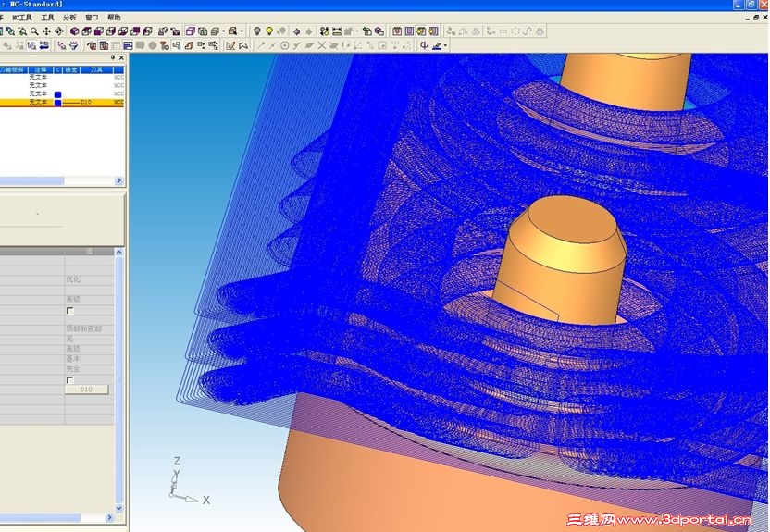The height and width of the screenshot is (532, 770).
Task: Click parameter panel horizontal scroll right arrow
Action: pyautogui.click(x=109, y=517)
